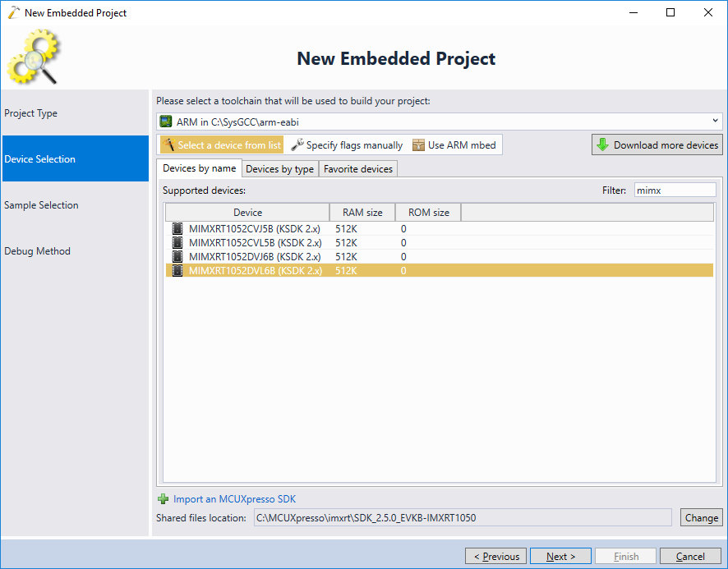Go to Sample Selection wizard step
This screenshot has height=569, width=728.
point(76,204)
